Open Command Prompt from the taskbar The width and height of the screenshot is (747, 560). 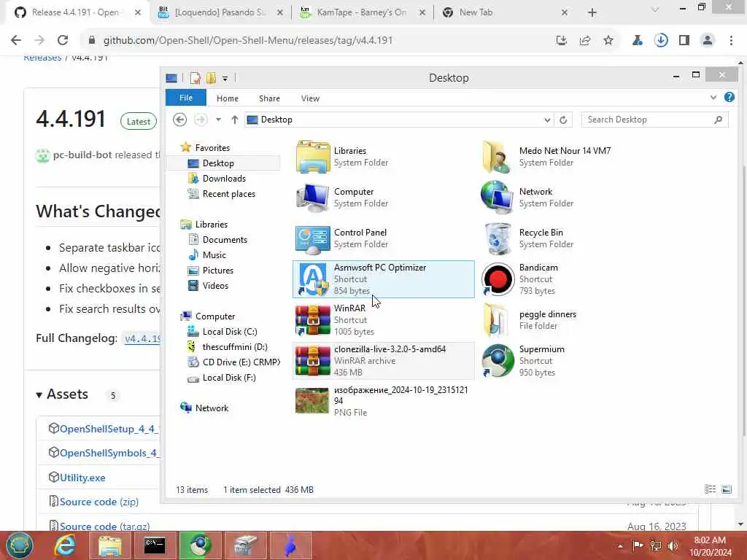coord(155,545)
